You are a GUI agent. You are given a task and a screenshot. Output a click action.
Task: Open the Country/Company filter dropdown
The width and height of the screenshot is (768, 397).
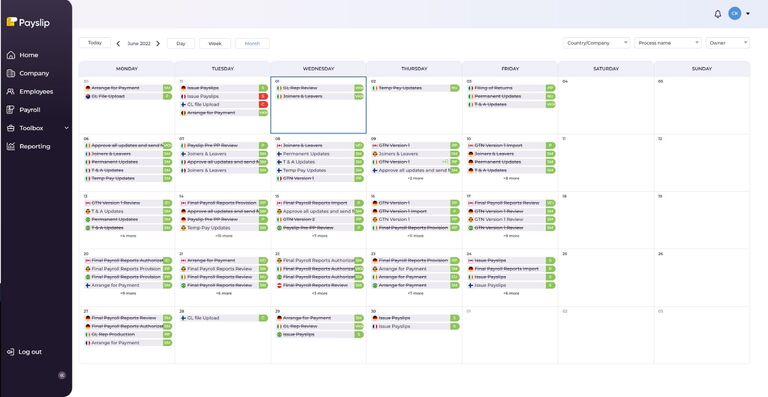[597, 43]
